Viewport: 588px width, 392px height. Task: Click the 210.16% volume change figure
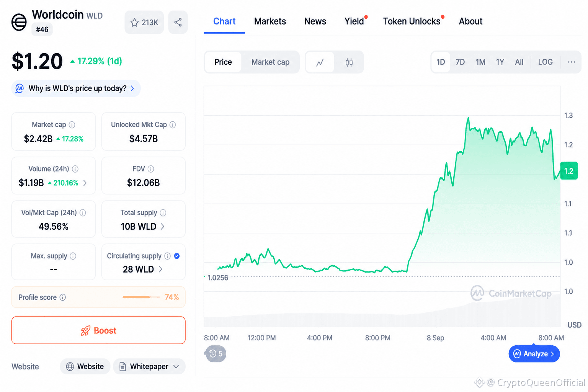63,183
